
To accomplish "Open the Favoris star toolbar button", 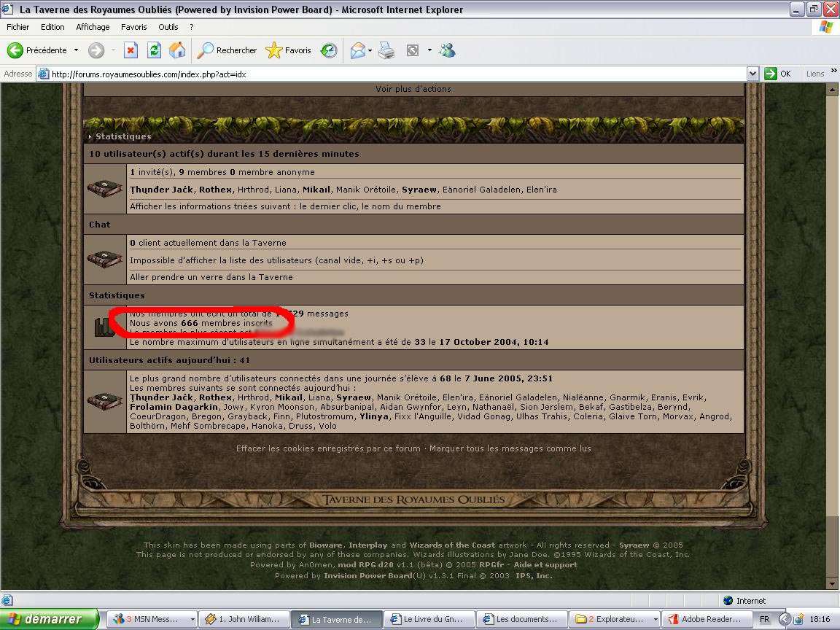I will pyautogui.click(x=288, y=50).
